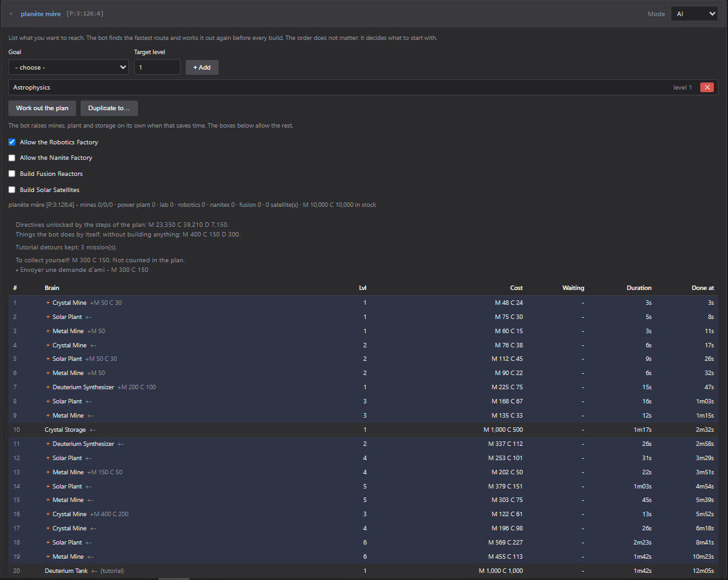The width and height of the screenshot is (728, 580).
Task: Click plus icon on row 11 Deuterium Synthesizer
Action: point(48,444)
